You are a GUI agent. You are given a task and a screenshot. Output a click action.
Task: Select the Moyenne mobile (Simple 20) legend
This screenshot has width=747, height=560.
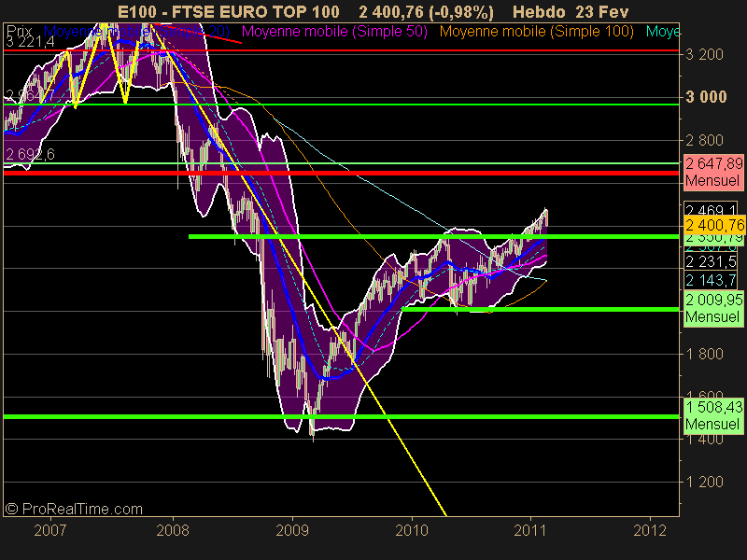(136, 32)
